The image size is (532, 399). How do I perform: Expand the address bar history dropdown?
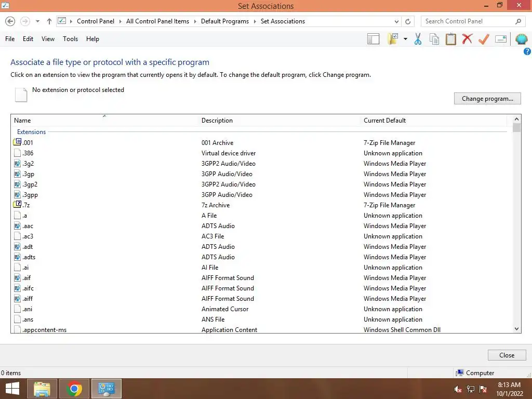point(396,21)
